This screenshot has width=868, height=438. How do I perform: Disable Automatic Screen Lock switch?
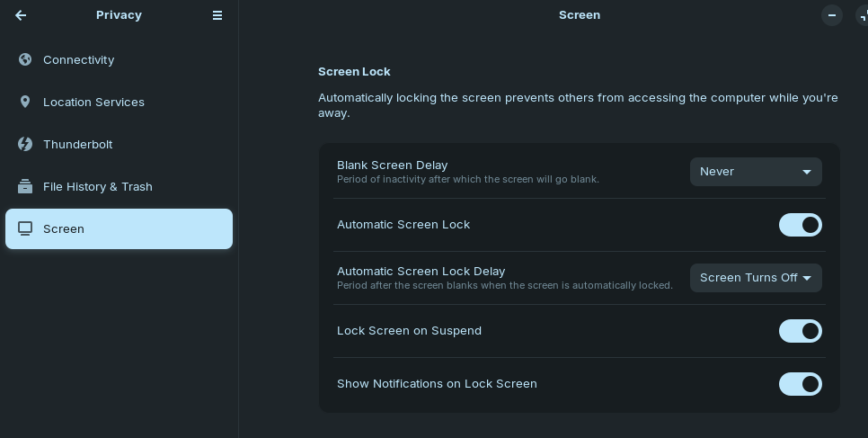pos(800,225)
